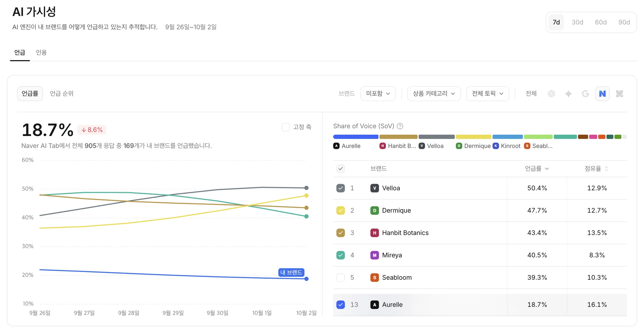Image resolution: width=644 pixels, height=330 pixels.
Task: Sort by the 점유율 column arrows
Action: (606, 169)
